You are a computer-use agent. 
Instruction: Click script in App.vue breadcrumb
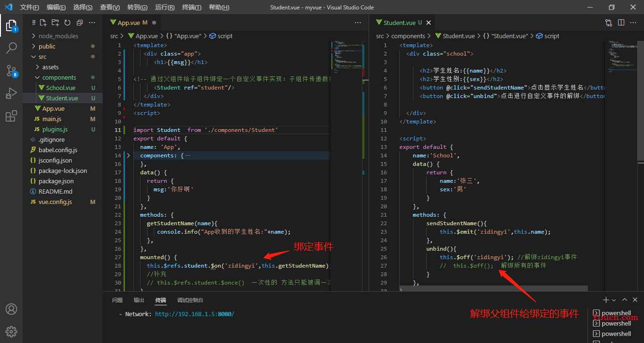pyautogui.click(x=221, y=36)
